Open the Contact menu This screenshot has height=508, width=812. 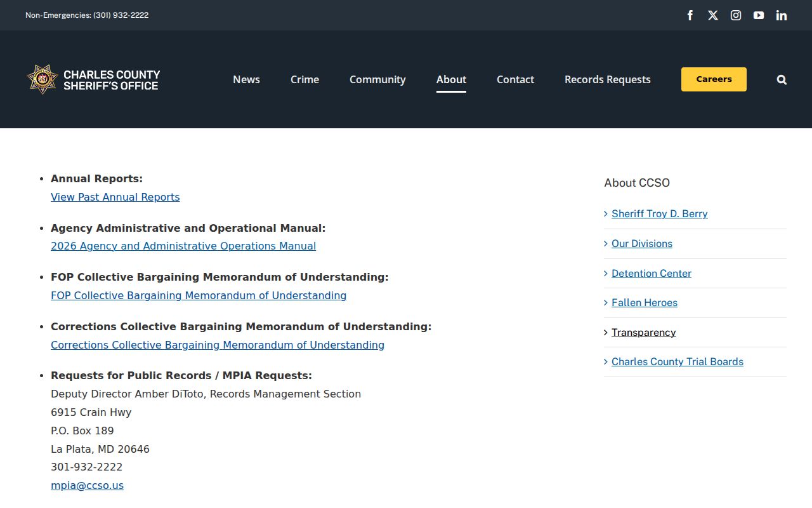(515, 79)
